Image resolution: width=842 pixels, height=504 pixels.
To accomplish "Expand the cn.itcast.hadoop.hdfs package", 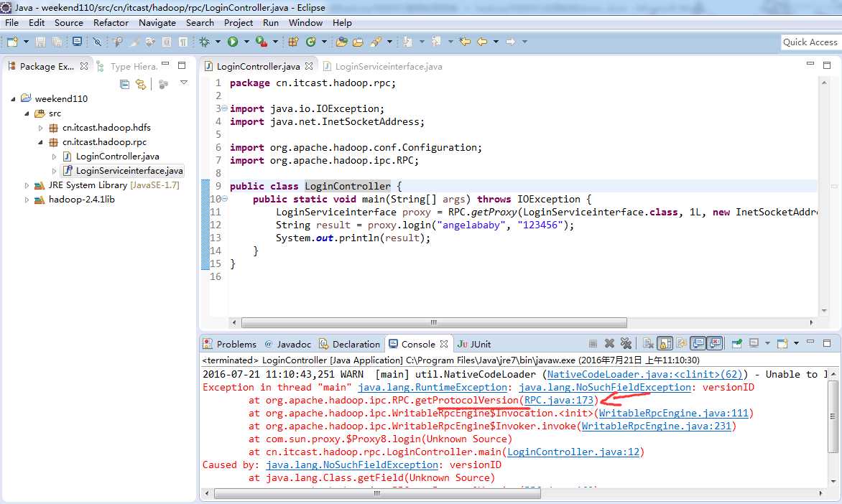I will (40, 128).
